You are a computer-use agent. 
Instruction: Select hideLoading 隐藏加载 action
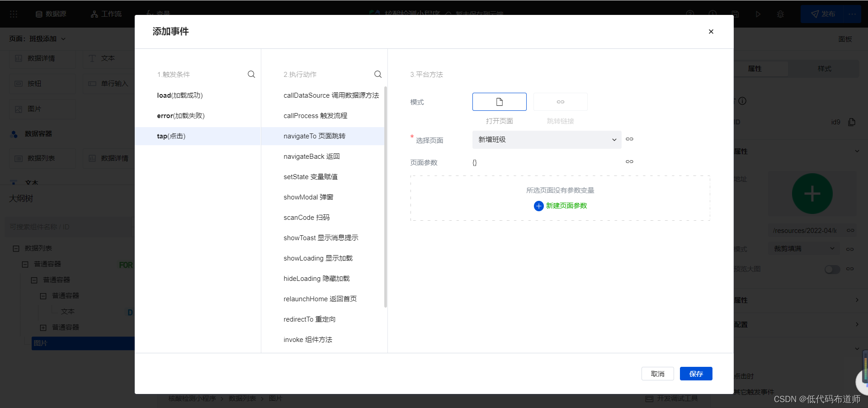[323, 279]
